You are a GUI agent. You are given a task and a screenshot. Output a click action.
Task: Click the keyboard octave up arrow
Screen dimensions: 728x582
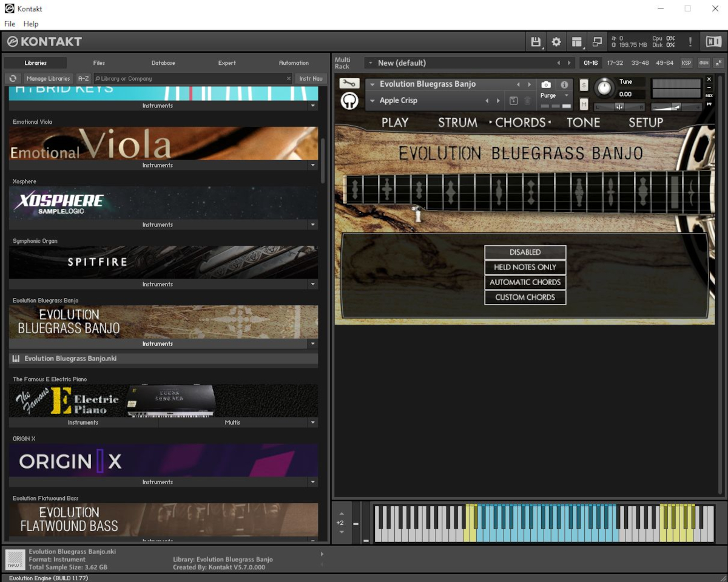click(x=342, y=513)
